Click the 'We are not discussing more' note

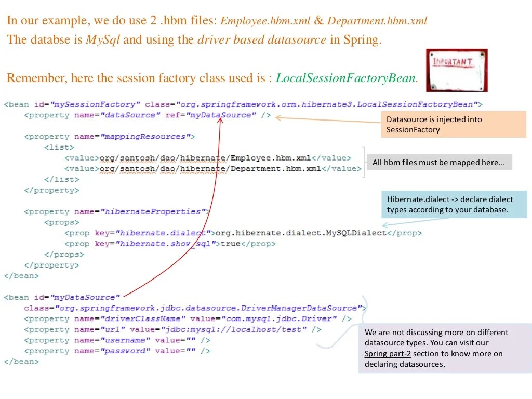tap(445, 348)
